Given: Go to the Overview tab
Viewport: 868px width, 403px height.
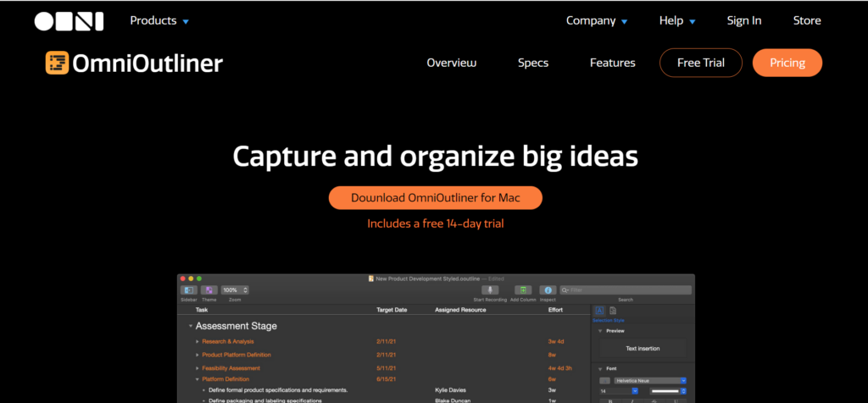Looking at the screenshot, I should (451, 63).
